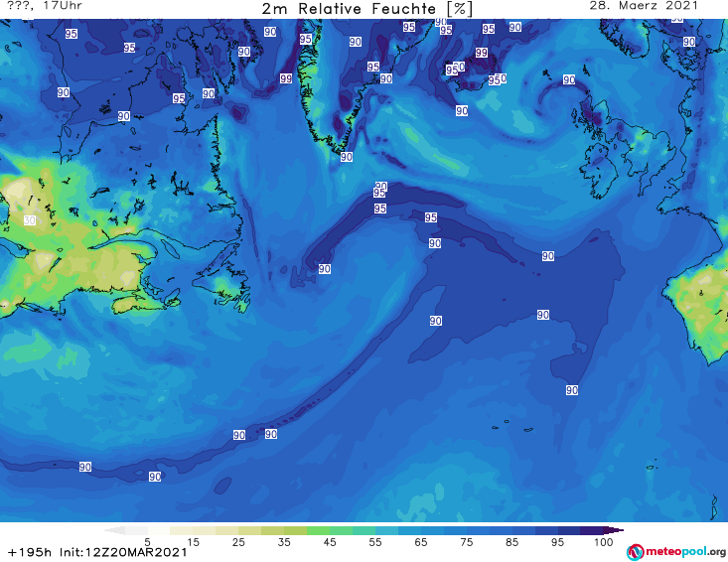The image size is (728, 562).
Task: Open the meteopool.org link text
Action: (x=685, y=551)
